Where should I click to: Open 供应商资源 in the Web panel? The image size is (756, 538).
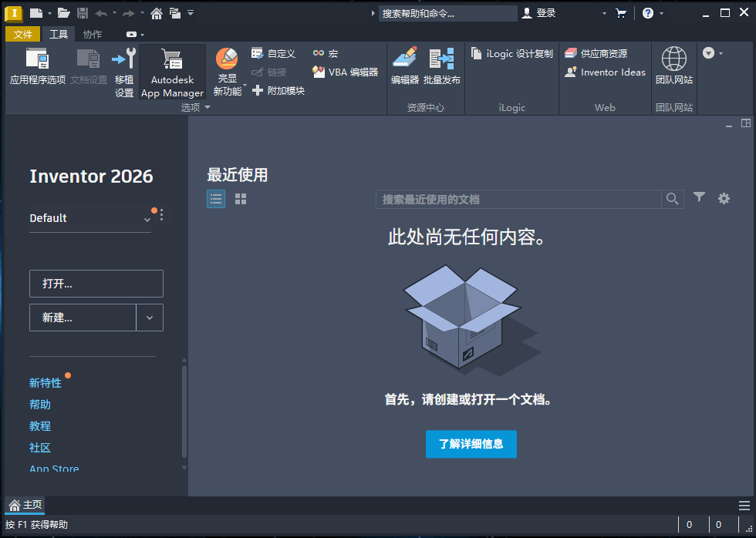pyautogui.click(x=602, y=52)
